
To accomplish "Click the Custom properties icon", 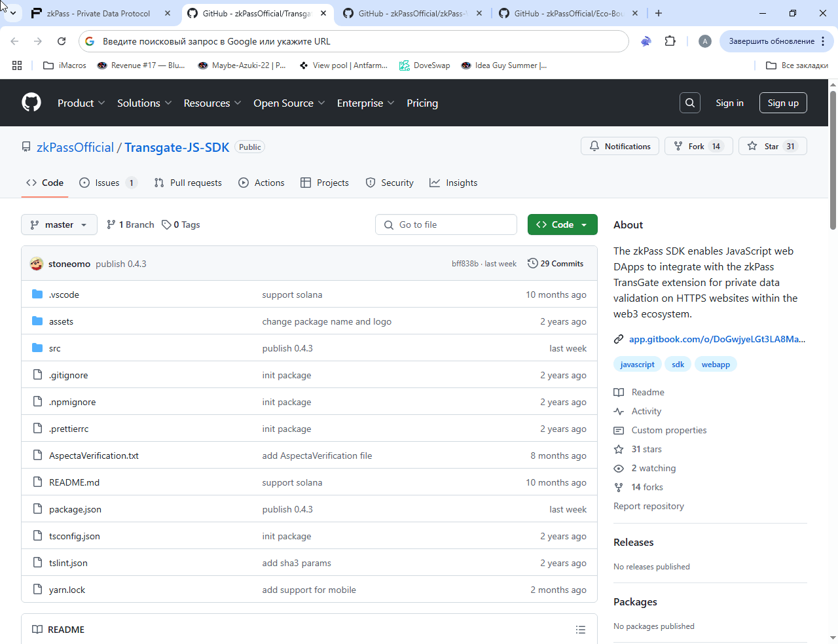I will tap(619, 430).
